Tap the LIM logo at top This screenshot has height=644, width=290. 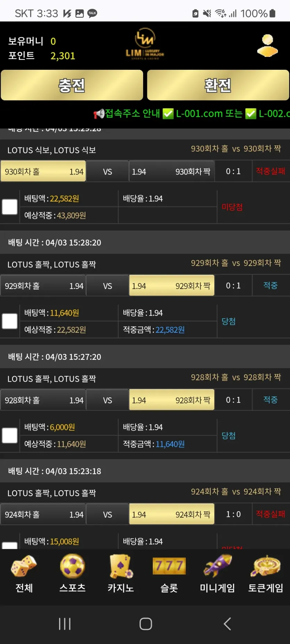(145, 44)
